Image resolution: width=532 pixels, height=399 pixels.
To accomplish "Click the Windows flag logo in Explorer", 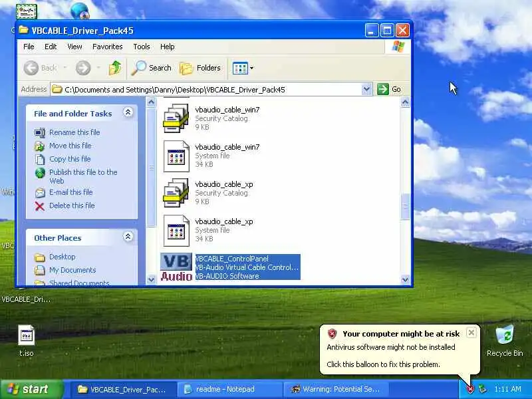I will 398,47.
